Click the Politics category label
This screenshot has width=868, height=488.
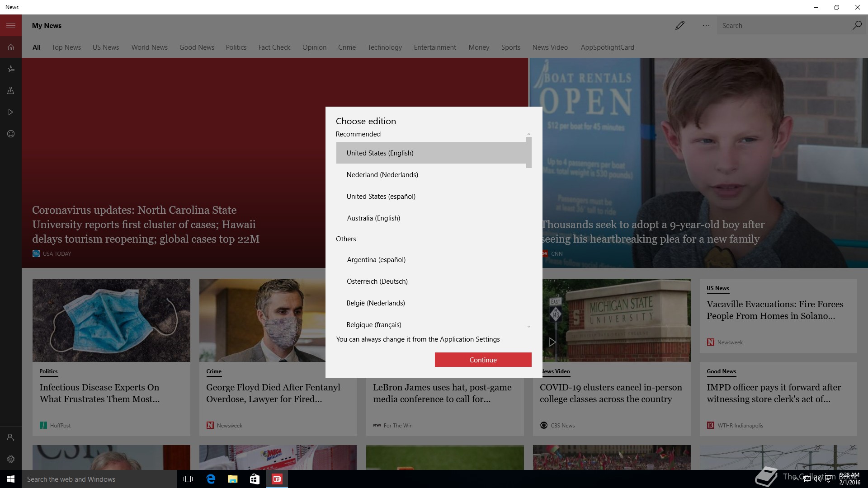(x=48, y=371)
